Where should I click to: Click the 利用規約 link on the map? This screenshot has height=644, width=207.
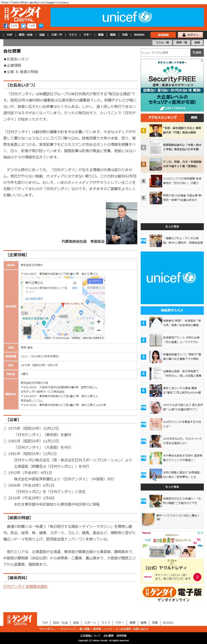(76, 338)
